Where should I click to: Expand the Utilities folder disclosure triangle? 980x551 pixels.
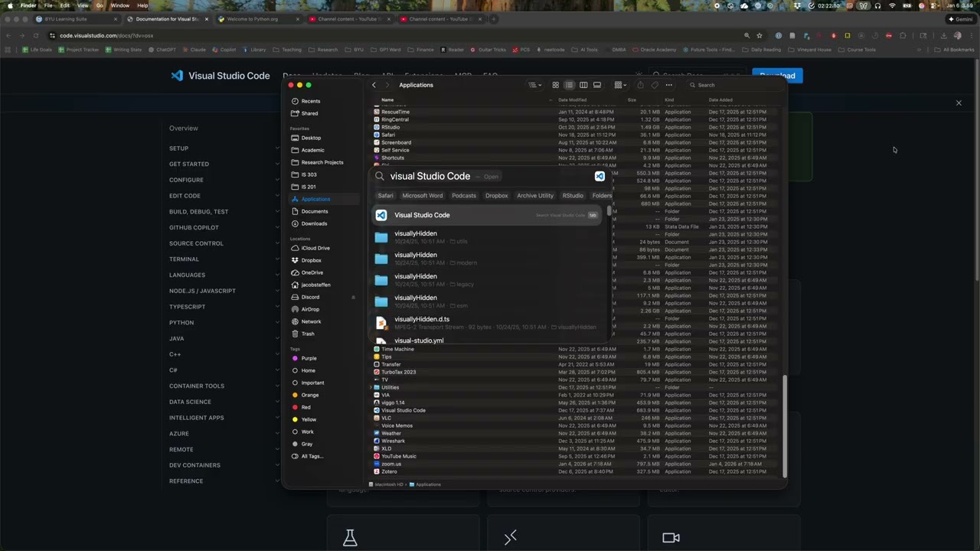pyautogui.click(x=371, y=387)
